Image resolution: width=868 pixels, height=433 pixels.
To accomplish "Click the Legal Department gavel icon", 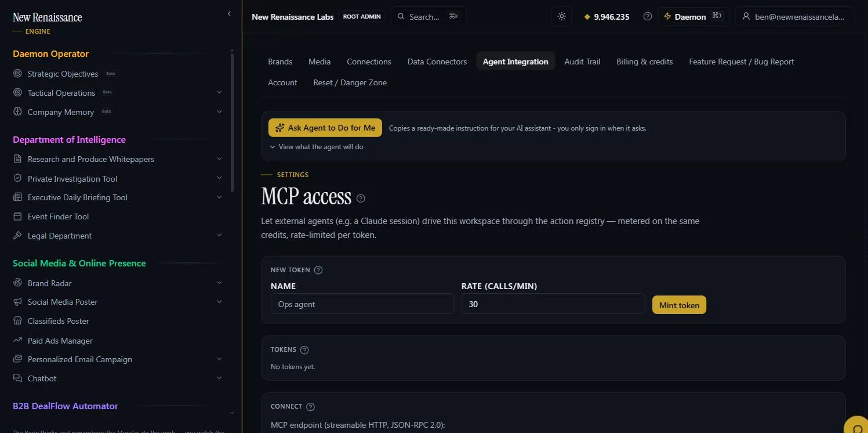I will click(17, 236).
